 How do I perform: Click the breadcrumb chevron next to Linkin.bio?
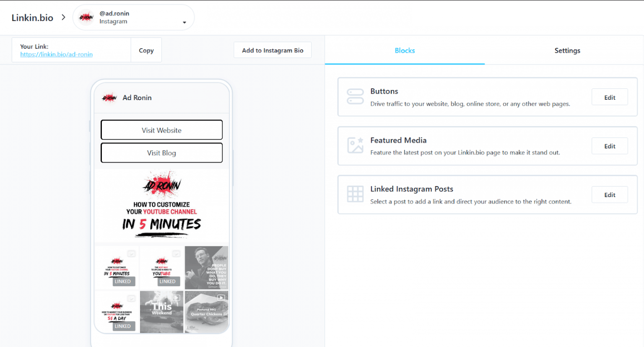(63, 17)
